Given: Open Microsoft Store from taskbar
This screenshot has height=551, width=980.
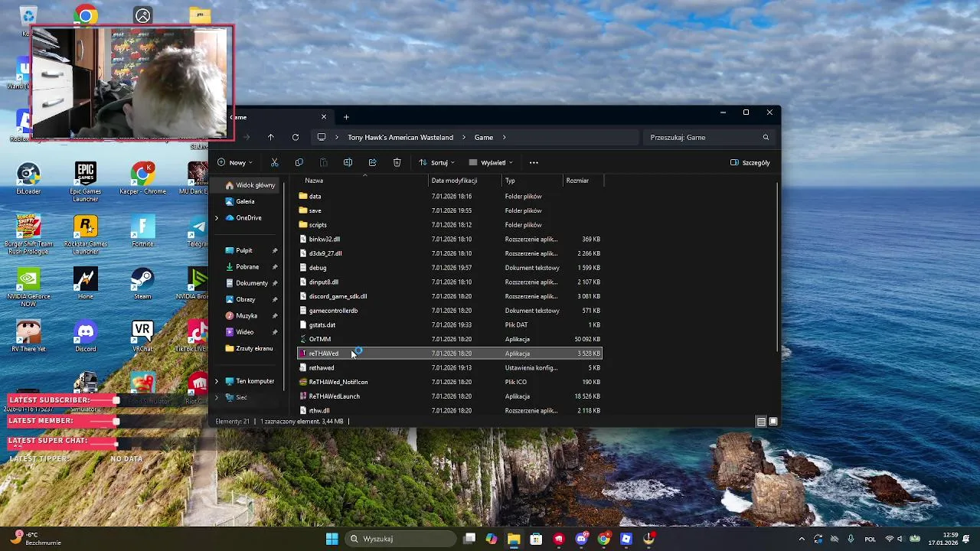Looking at the screenshot, I should (537, 539).
